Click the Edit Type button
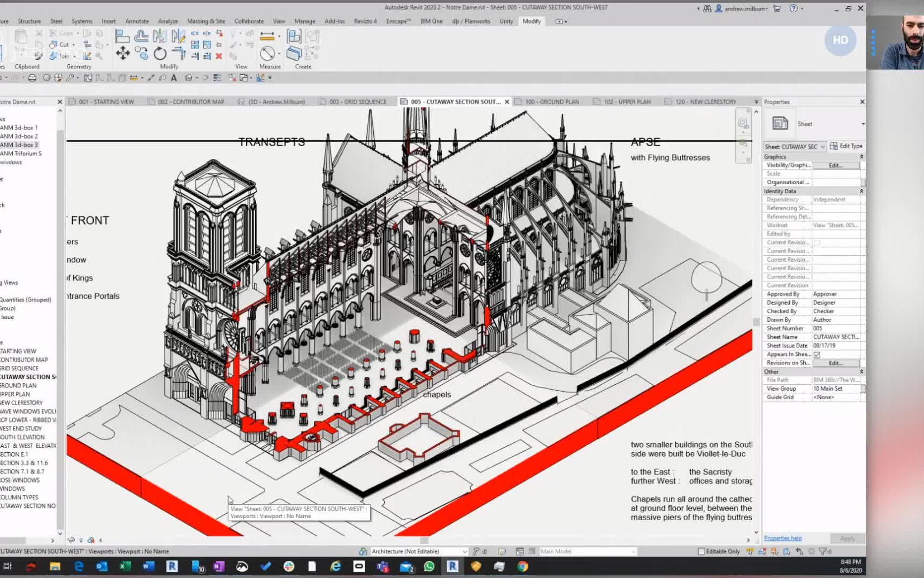This screenshot has width=924, height=578. [x=846, y=146]
